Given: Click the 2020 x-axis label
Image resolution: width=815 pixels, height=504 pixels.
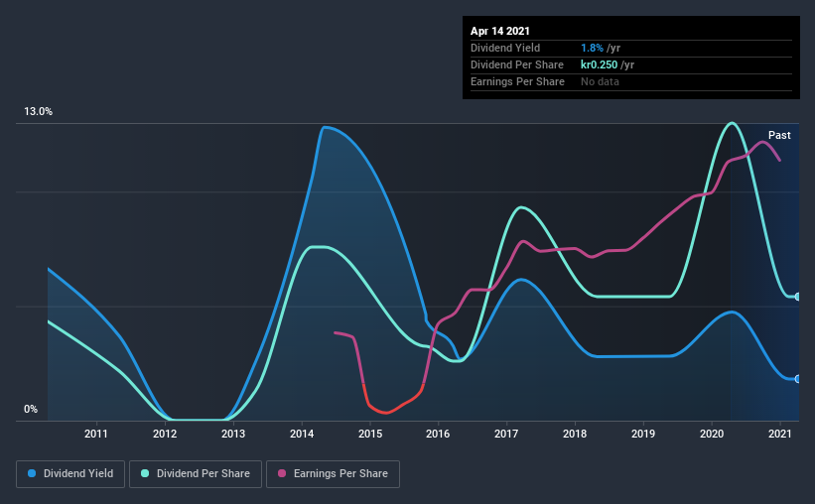Looking at the screenshot, I should [x=712, y=434].
